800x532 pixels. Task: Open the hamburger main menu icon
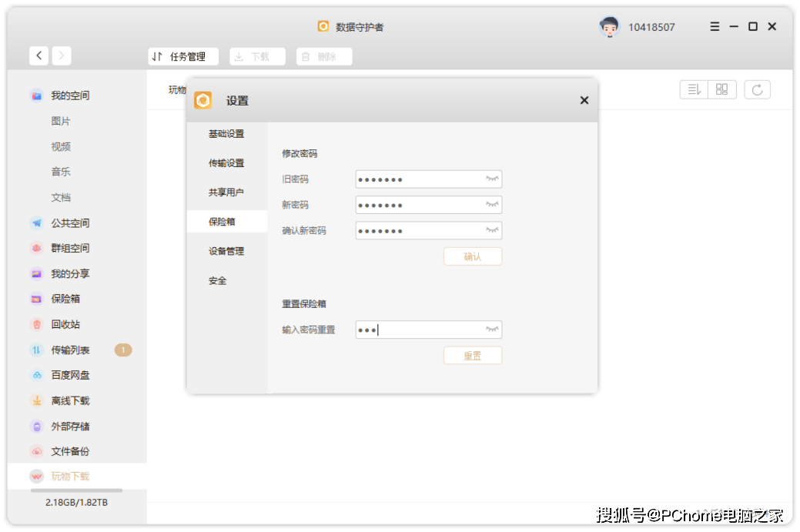(715, 26)
